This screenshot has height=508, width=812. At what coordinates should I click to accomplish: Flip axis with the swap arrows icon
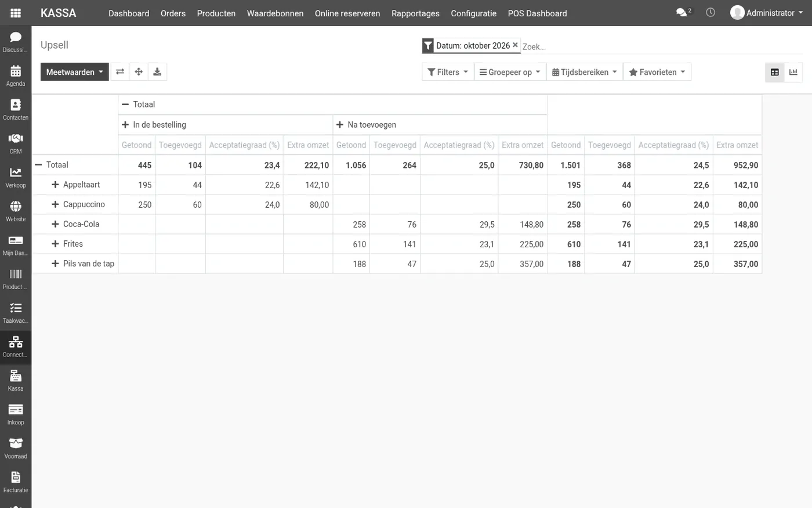pos(120,72)
